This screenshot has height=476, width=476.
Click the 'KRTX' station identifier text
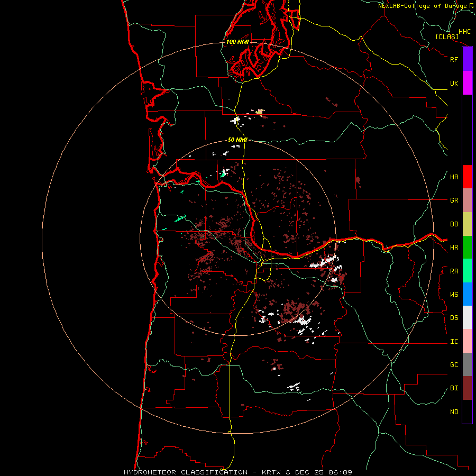tap(272, 472)
